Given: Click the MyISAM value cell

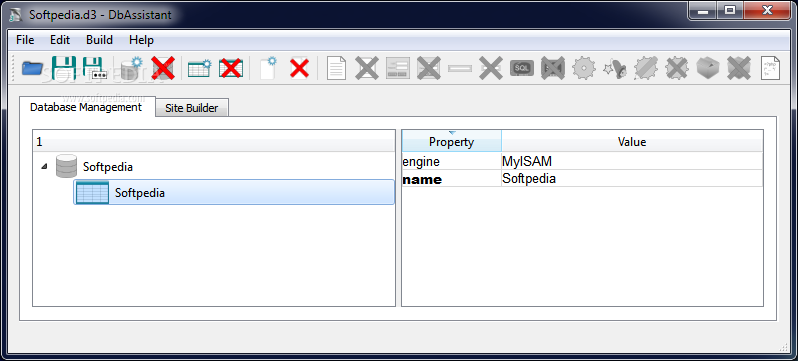Looking at the screenshot, I should [632, 162].
